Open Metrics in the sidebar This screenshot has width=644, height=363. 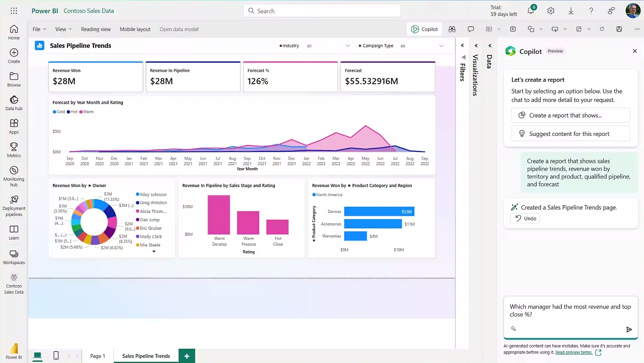click(x=14, y=150)
